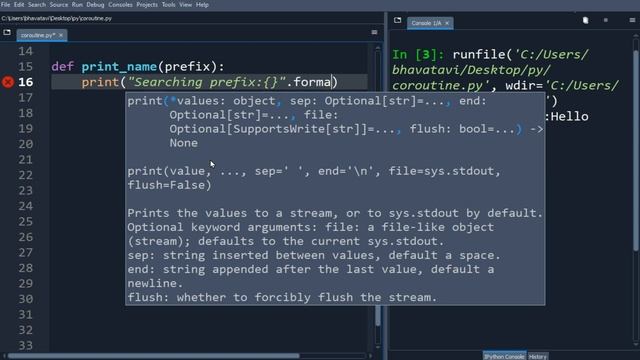The height and width of the screenshot is (360, 640).
Task: Open the Debug menu
Action: [95, 5]
